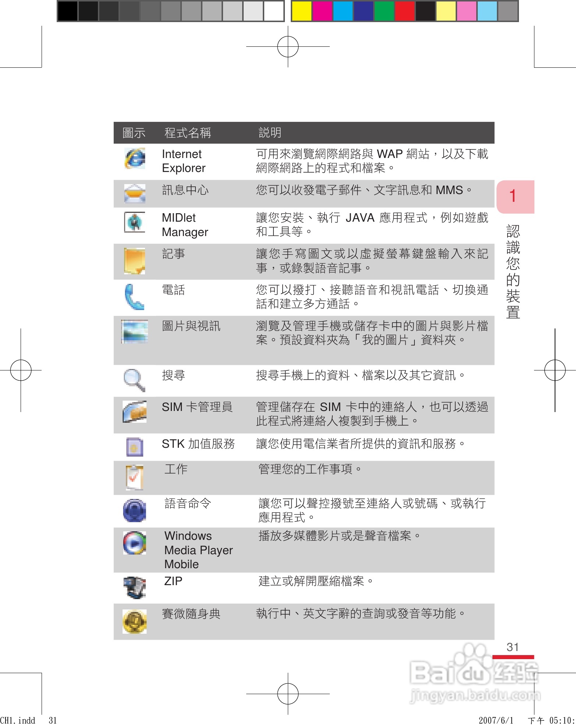Click the text 'Internet Explorer'
The image size is (576, 728).
pos(184,161)
